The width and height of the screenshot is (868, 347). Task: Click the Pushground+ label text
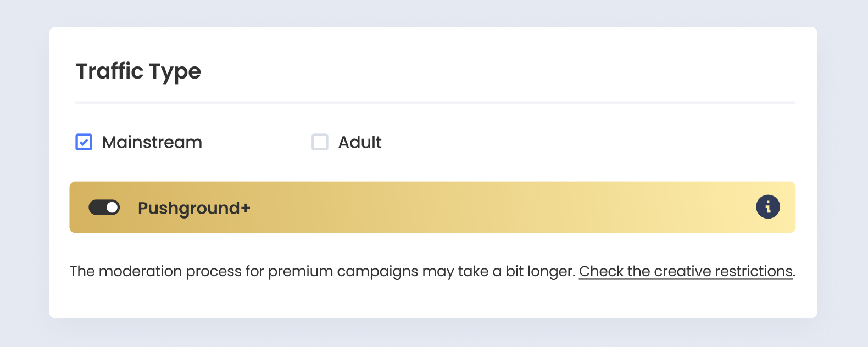(194, 208)
